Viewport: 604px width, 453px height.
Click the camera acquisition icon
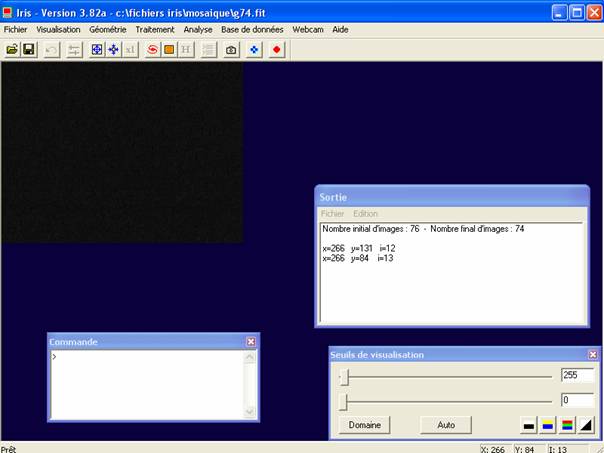tap(231, 49)
